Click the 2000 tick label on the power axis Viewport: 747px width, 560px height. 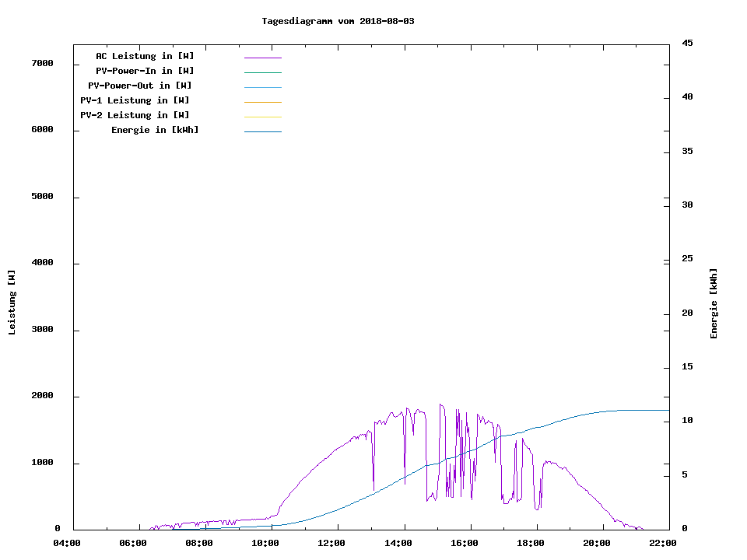pos(42,396)
